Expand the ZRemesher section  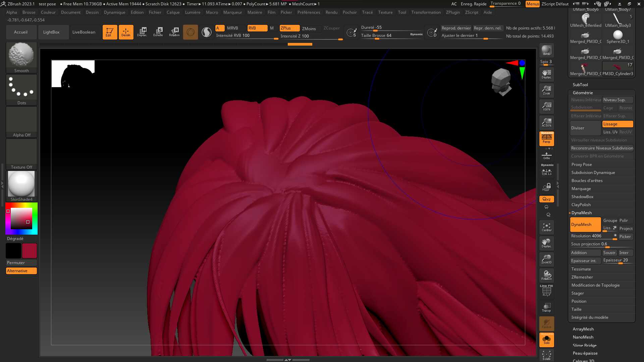click(x=582, y=277)
